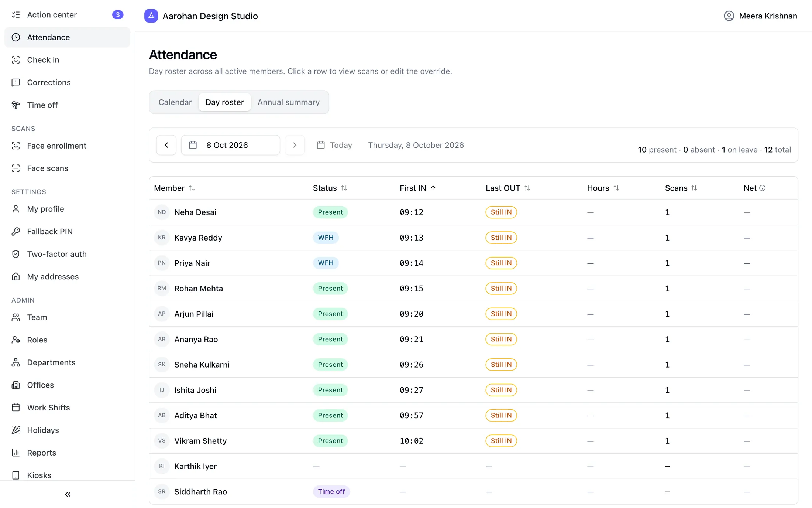Image resolution: width=812 pixels, height=508 pixels.
Task: Open Departments admin page
Action: click(x=67, y=362)
